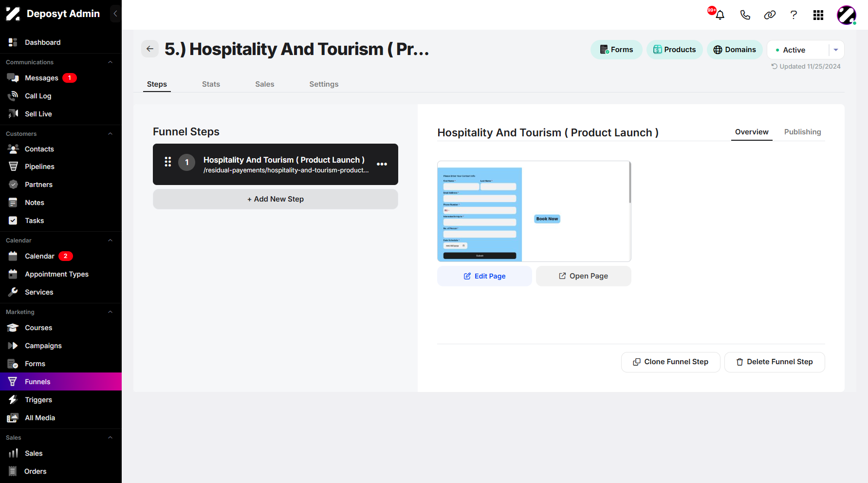Click the funnel page preview thumbnail
The height and width of the screenshot is (483, 868).
[x=534, y=211]
